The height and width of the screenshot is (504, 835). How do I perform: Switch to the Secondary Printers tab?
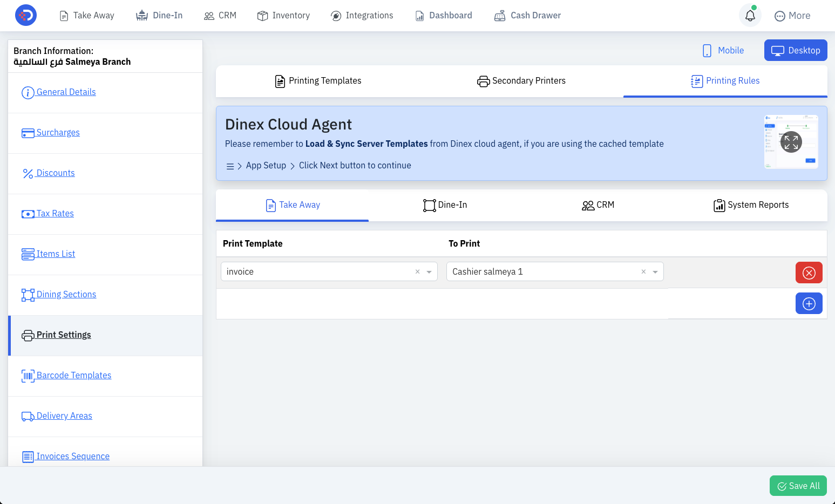click(x=521, y=81)
